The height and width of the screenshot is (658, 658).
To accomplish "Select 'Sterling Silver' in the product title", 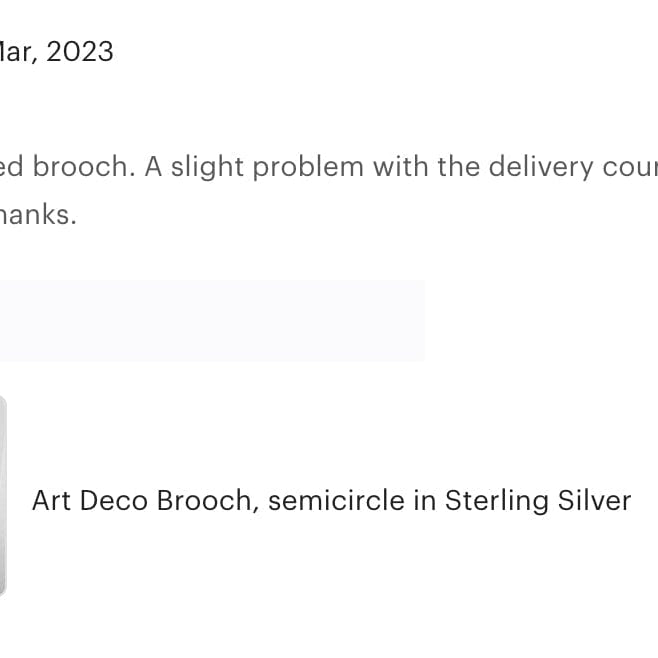I will [538, 500].
